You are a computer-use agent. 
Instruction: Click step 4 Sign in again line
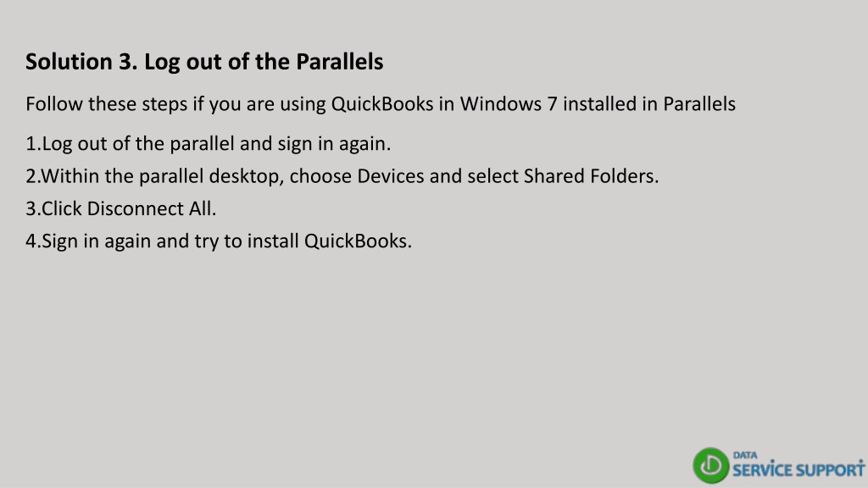219,241
